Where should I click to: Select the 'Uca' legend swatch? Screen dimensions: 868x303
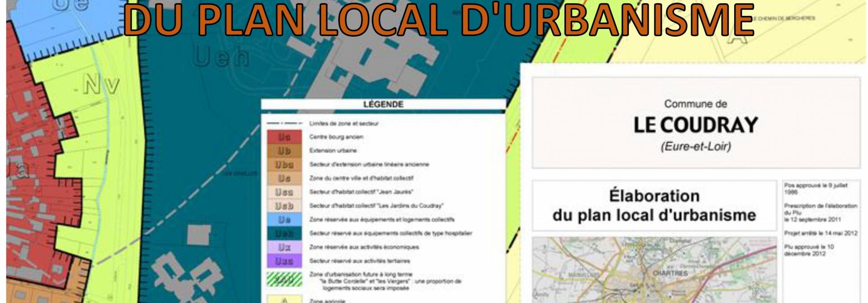point(284,192)
